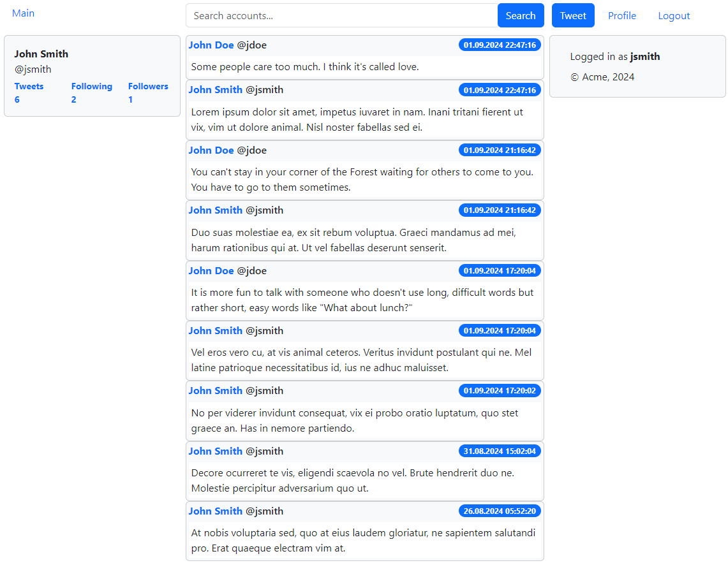Click timestamp badge 01.09.2024 17:20:04 on Vel eros tweet

click(500, 330)
